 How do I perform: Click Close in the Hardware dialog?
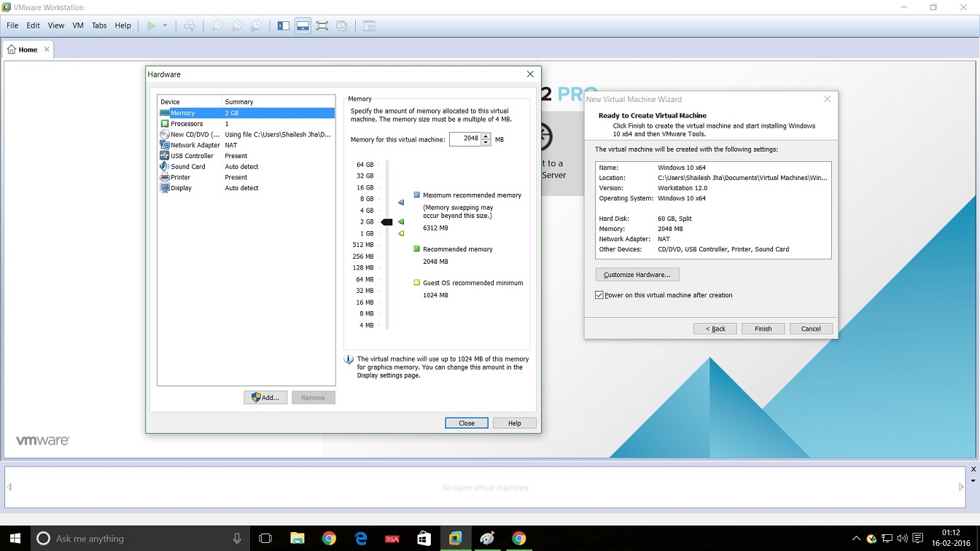pyautogui.click(x=467, y=423)
